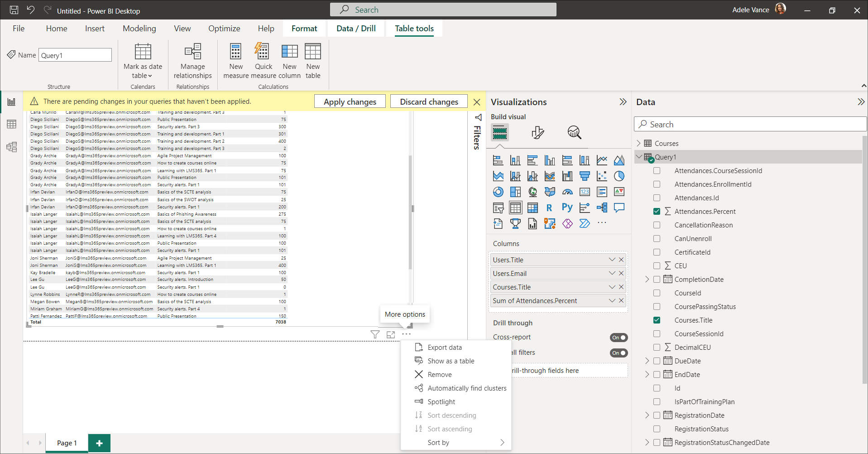This screenshot has height=454, width=868.
Task: Uncheck the Courses.Title field checkbox
Action: 657,320
